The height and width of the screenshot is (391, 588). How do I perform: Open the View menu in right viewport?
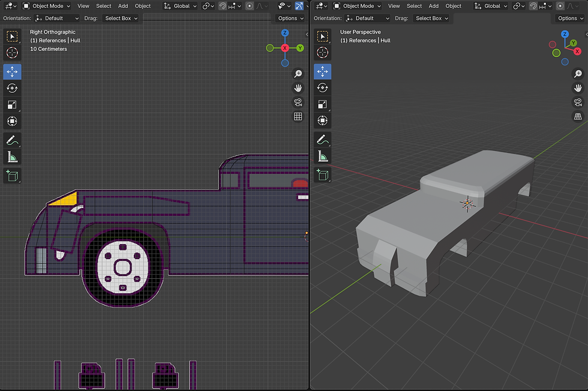point(394,6)
